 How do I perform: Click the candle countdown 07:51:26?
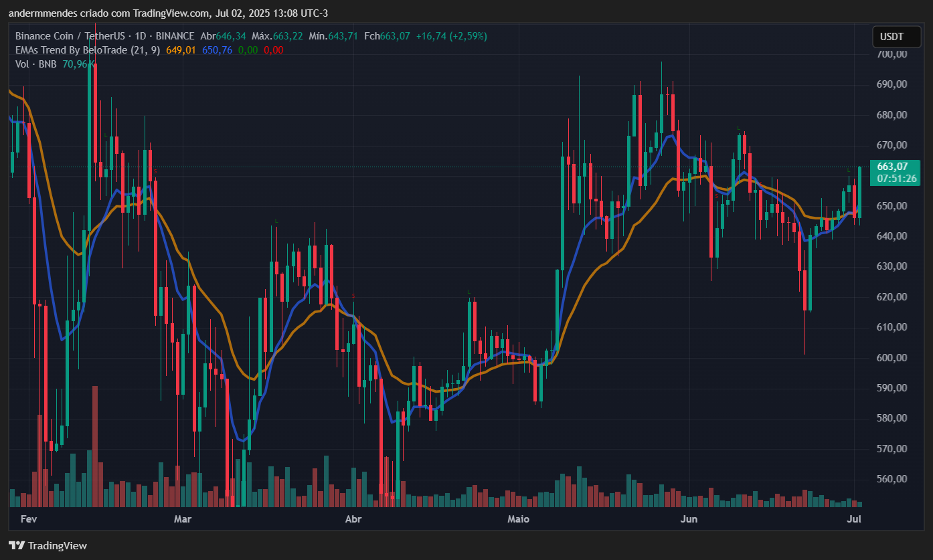896,179
